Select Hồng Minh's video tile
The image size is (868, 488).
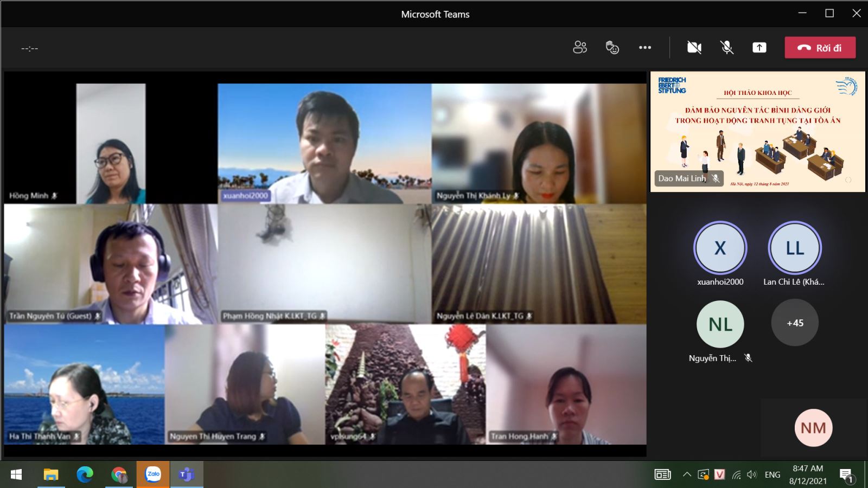pos(111,144)
